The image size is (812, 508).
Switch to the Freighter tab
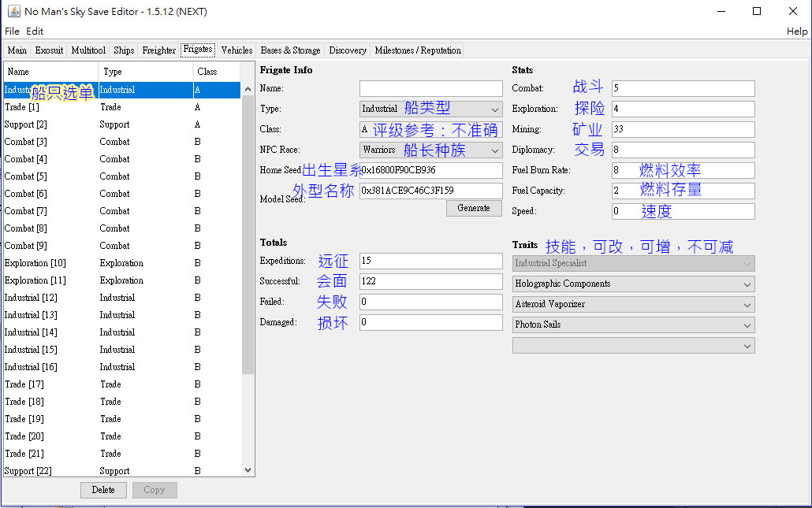(158, 50)
